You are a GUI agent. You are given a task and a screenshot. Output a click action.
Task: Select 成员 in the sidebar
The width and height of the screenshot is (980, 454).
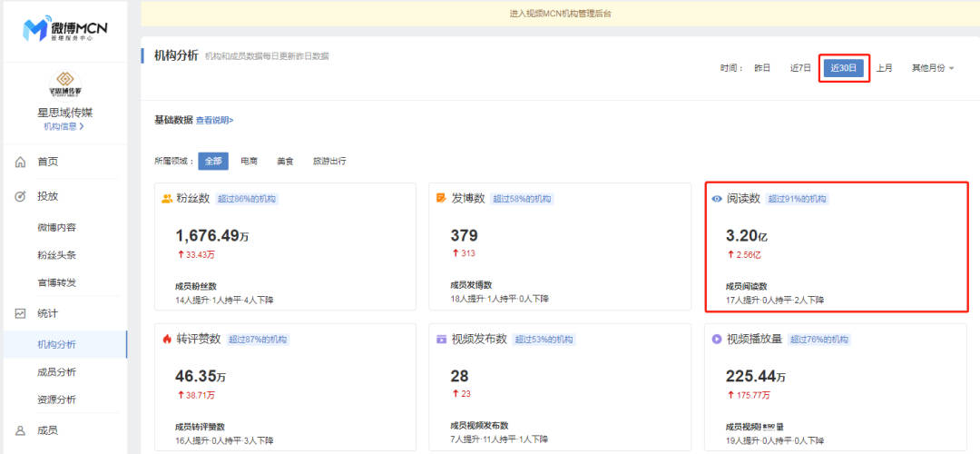(47, 430)
